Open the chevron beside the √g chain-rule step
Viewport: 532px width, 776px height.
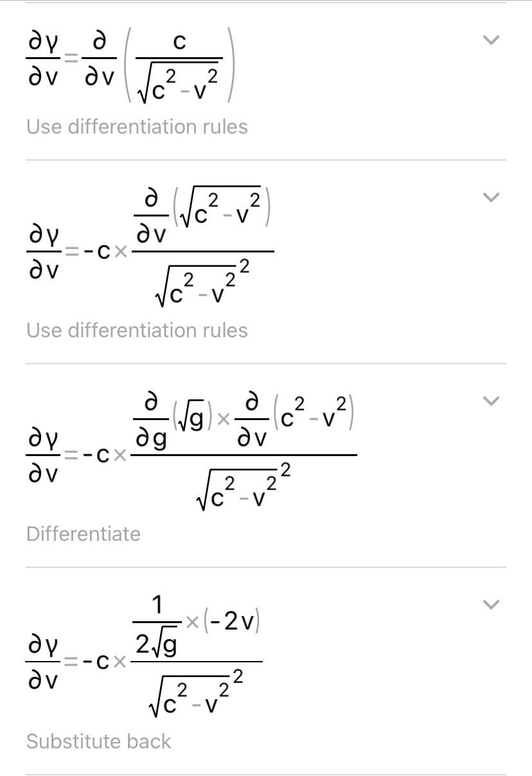tap(490, 401)
